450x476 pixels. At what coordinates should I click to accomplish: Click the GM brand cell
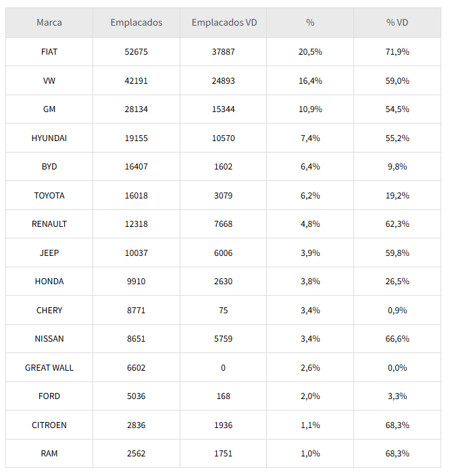pos(49,109)
